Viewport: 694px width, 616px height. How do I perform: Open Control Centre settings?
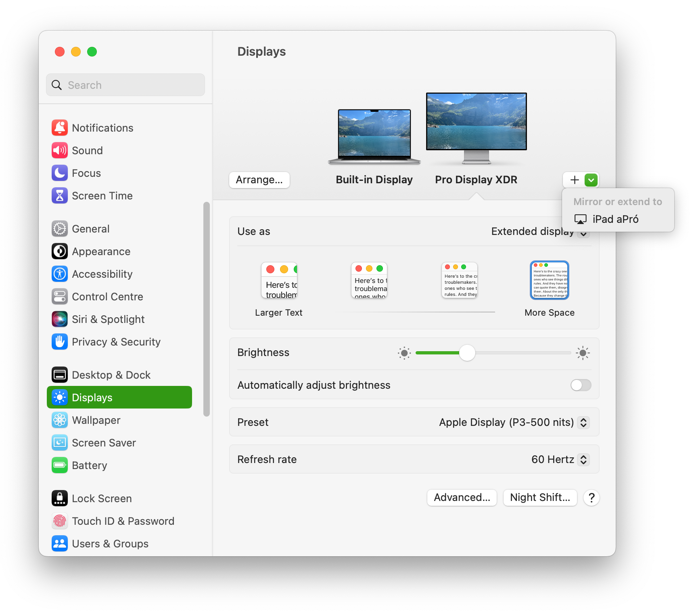(x=119, y=297)
